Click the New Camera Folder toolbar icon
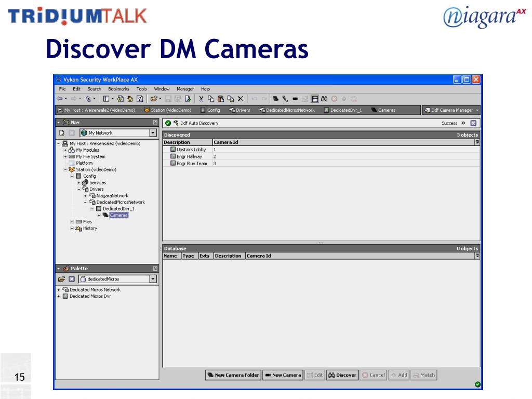 275,99
